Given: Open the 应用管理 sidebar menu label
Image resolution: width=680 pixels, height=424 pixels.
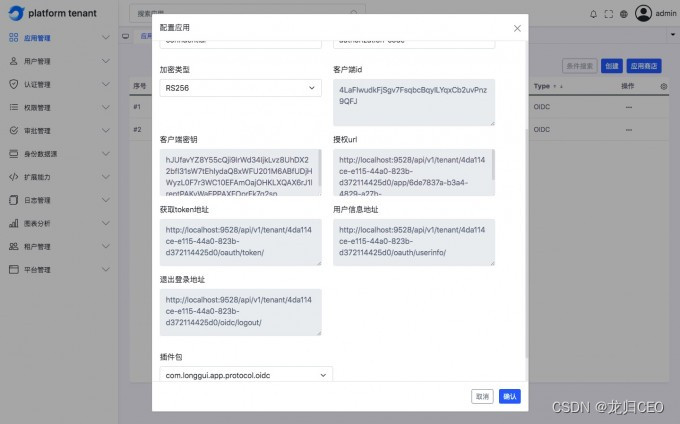Looking at the screenshot, I should tap(37, 38).
